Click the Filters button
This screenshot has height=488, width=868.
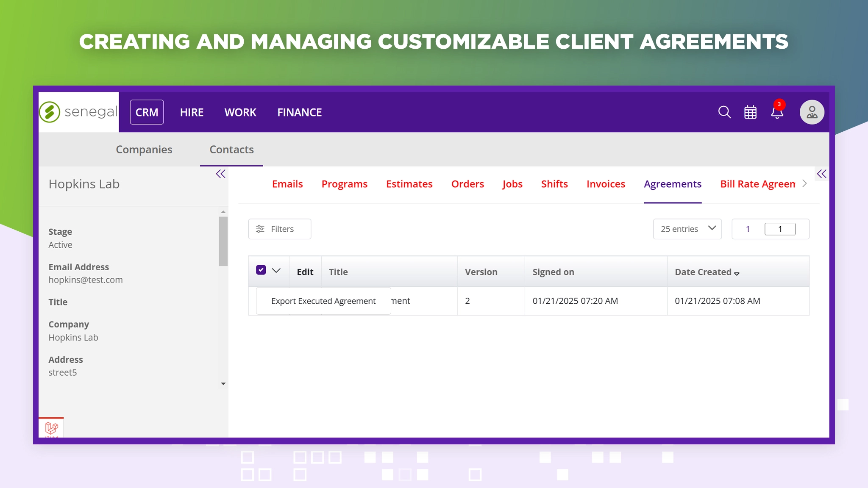(279, 229)
